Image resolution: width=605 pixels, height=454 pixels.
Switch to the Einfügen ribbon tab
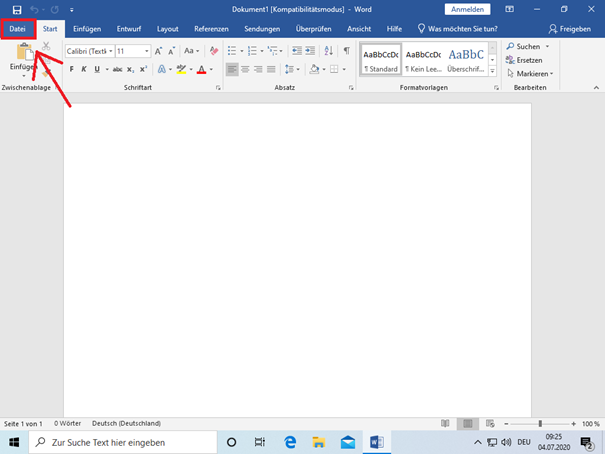pyautogui.click(x=87, y=29)
